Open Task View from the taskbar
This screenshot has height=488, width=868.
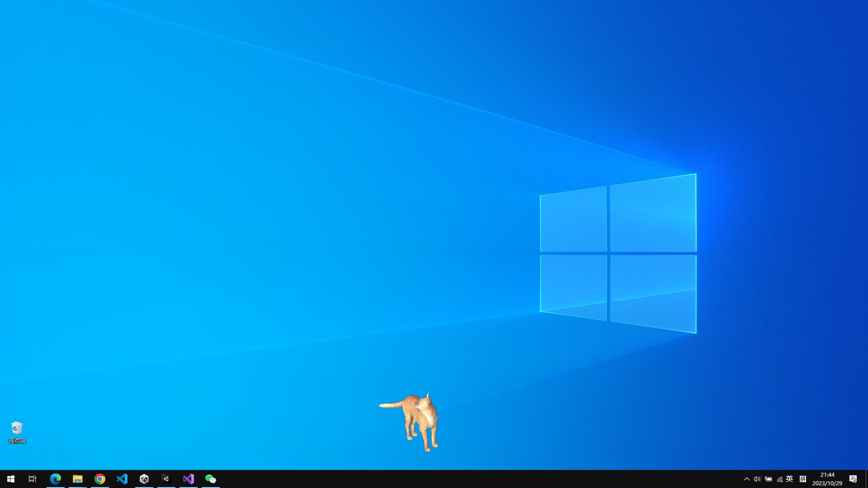point(32,479)
